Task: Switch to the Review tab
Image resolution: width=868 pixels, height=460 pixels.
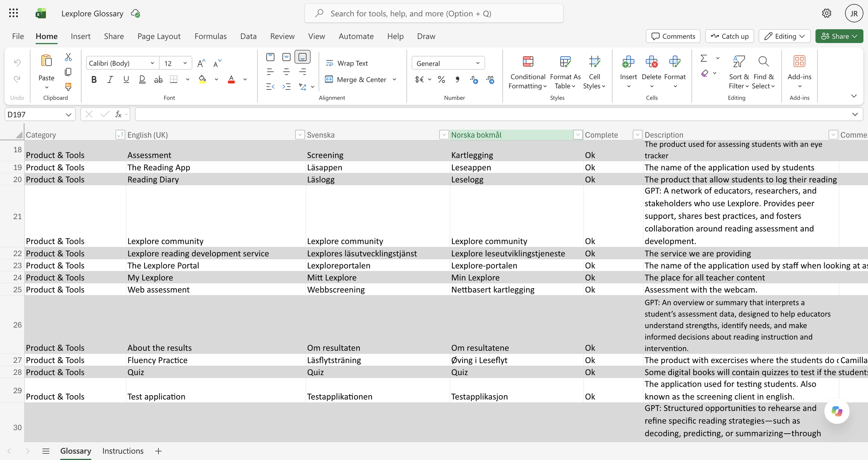Action: (282, 36)
